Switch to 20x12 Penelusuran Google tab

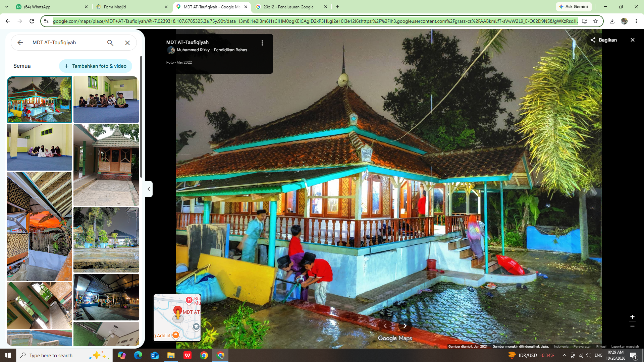pyautogui.click(x=291, y=7)
